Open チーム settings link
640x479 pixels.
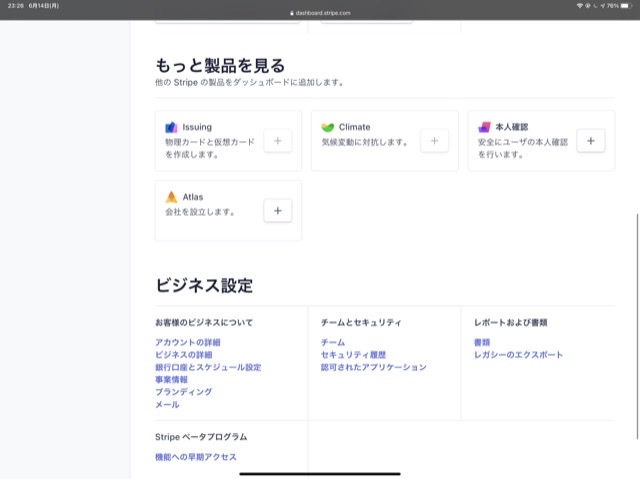point(332,342)
